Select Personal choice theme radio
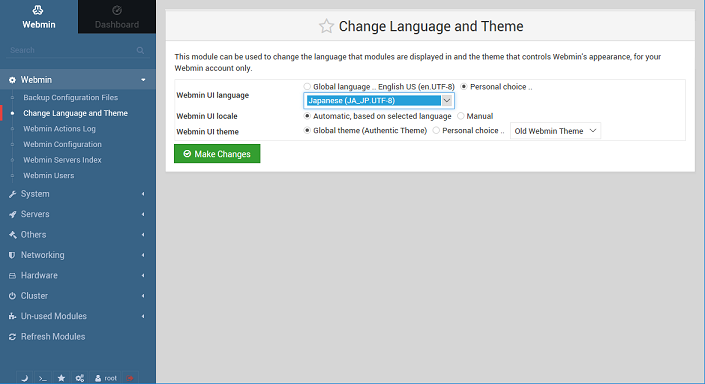Viewport: 705px width, 384px height. click(436, 130)
